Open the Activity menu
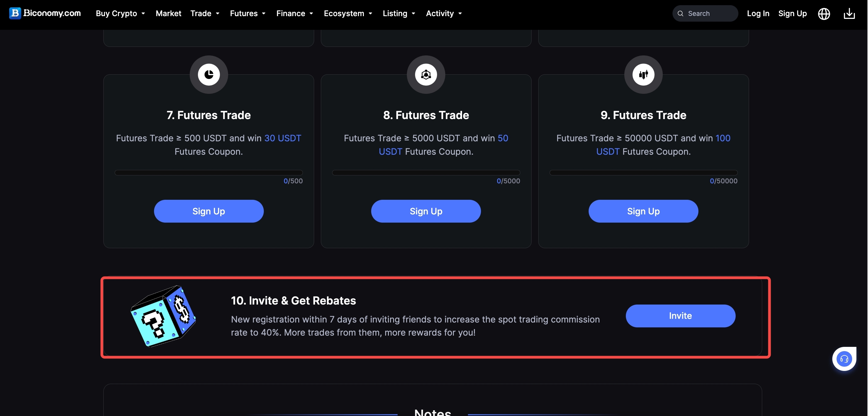Screen dimensions: 868x416 pyautogui.click(x=444, y=13)
